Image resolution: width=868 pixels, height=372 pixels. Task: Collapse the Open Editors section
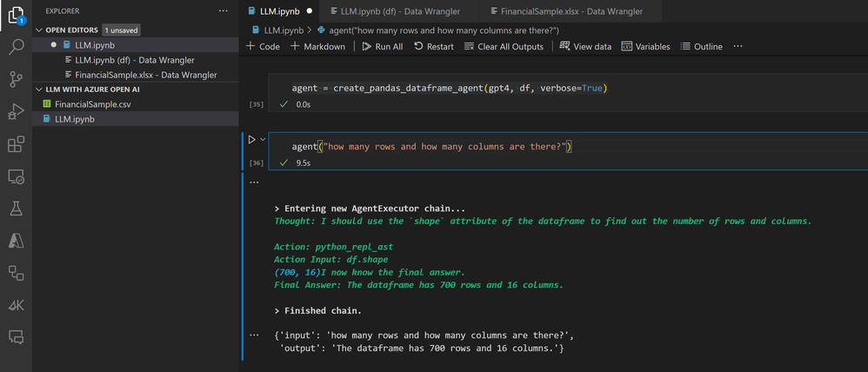pos(38,30)
